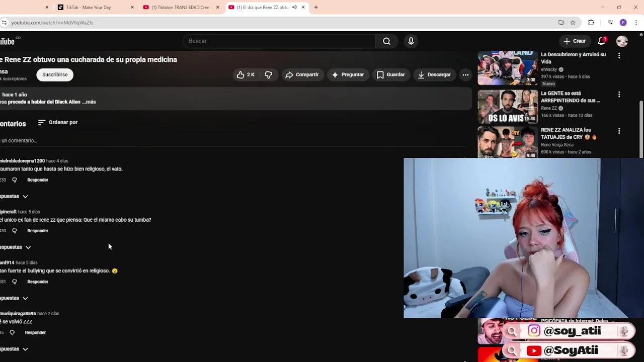Viewport: 644px width, 362px height.
Task: Open the Compartir share button
Action: coord(302,75)
